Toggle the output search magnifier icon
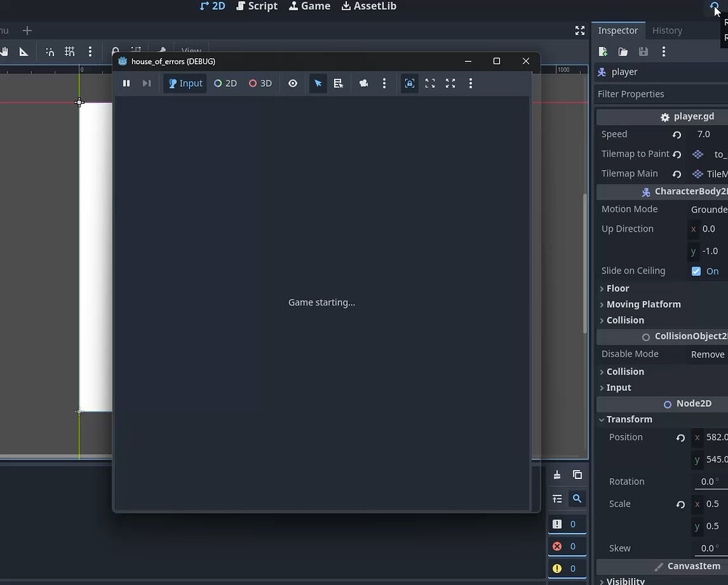The width and height of the screenshot is (728, 585). click(x=577, y=499)
